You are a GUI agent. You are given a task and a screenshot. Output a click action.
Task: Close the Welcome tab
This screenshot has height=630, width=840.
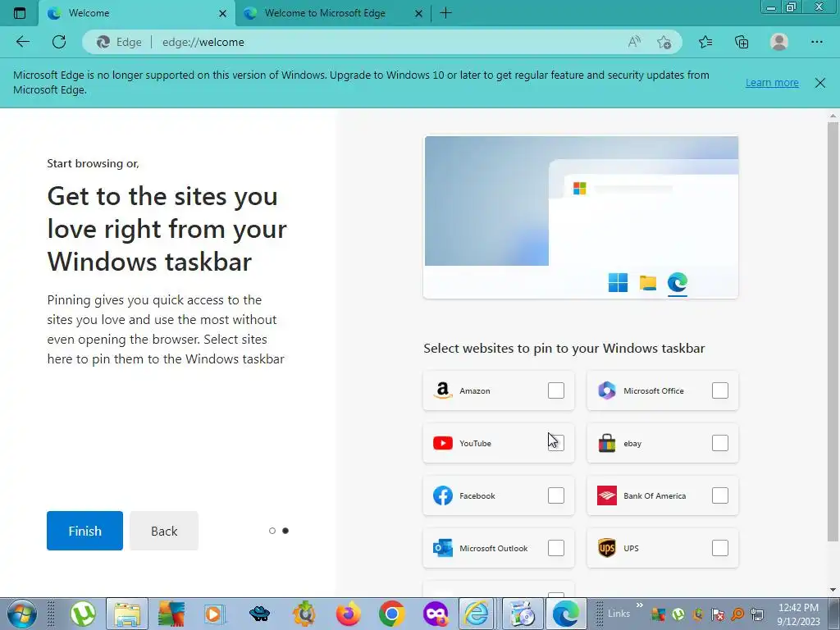click(x=223, y=13)
